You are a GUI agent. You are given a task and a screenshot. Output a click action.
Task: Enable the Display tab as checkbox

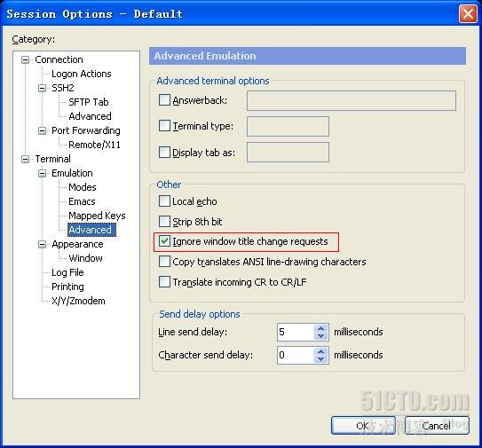click(164, 152)
